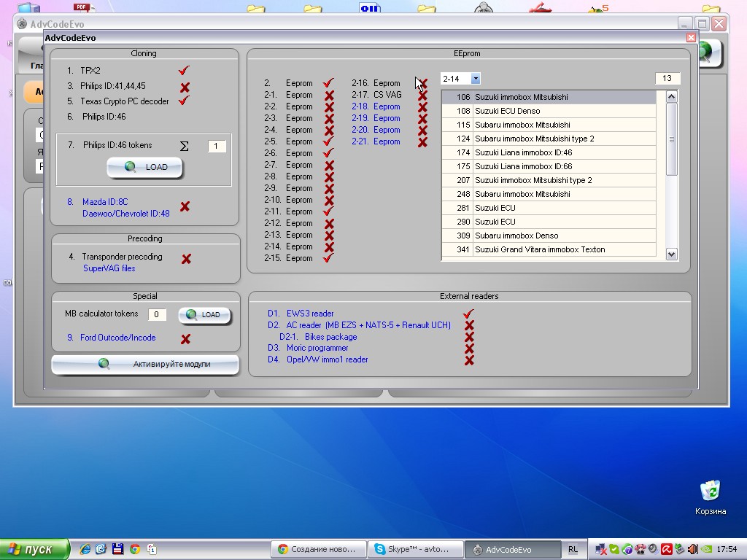Click the red cross beside 2-1. Eeprom
Image resolution: width=747 pixels, height=560 pixels.
click(x=329, y=96)
